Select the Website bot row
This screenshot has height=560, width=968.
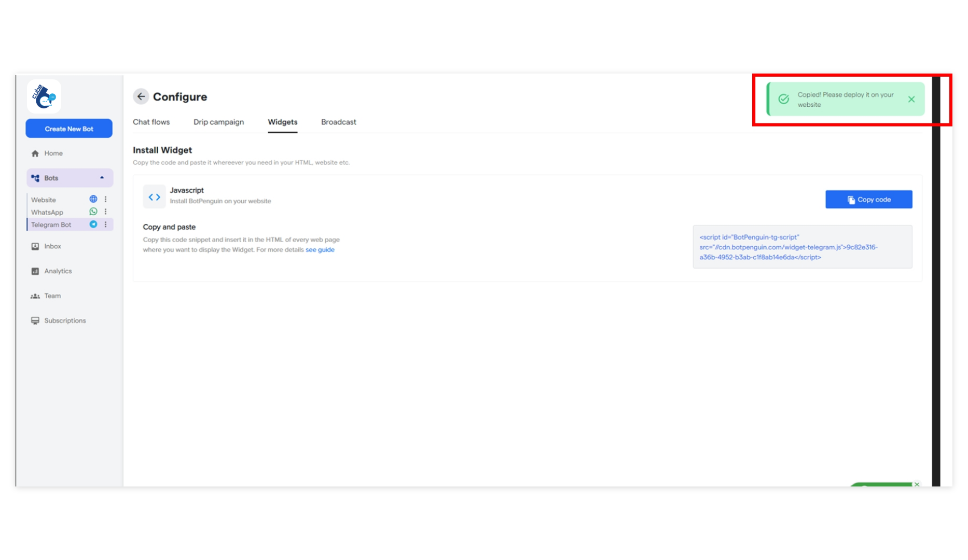click(x=70, y=200)
